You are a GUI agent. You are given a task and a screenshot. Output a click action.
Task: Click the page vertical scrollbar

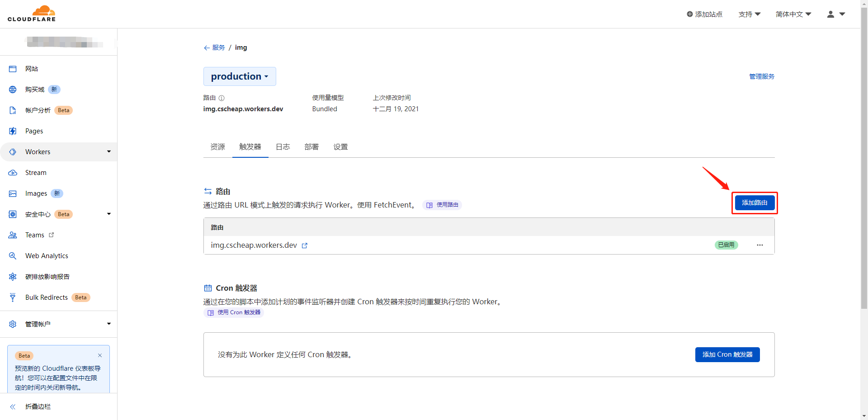[864, 158]
